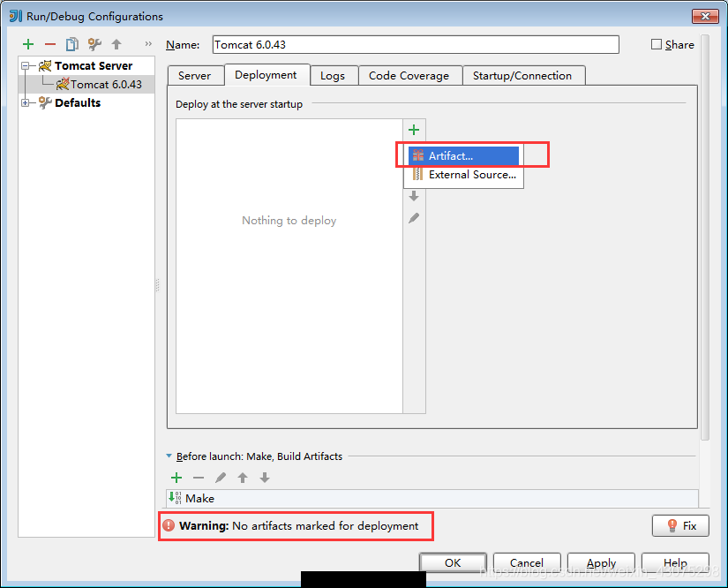Image resolution: width=728 pixels, height=588 pixels.
Task: Click the Help button
Action: [675, 563]
